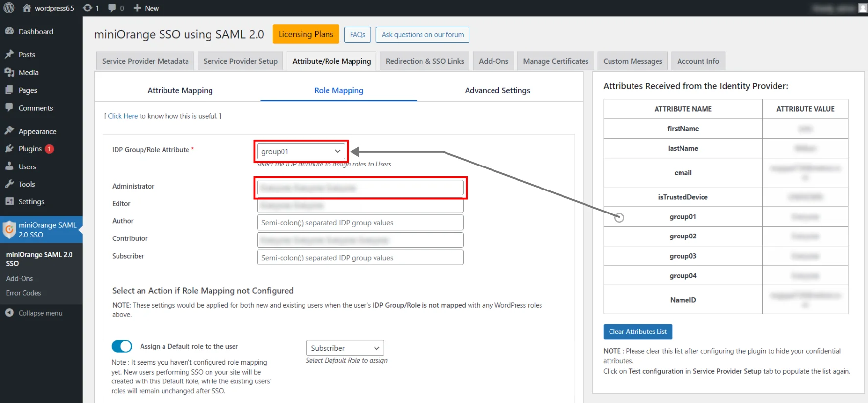The height and width of the screenshot is (403, 868).
Task: Collapse the admin sidebar menu
Action: pos(34,313)
